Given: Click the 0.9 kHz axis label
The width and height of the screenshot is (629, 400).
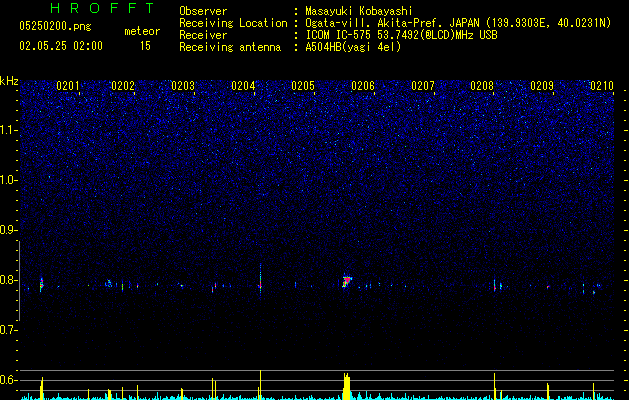Looking at the screenshot, I should click(x=8, y=230).
